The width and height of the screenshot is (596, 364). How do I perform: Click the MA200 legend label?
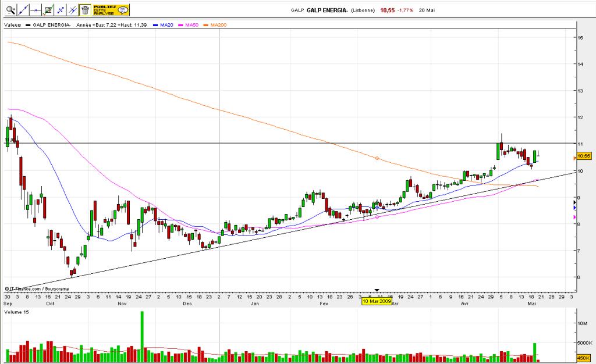(x=218, y=25)
